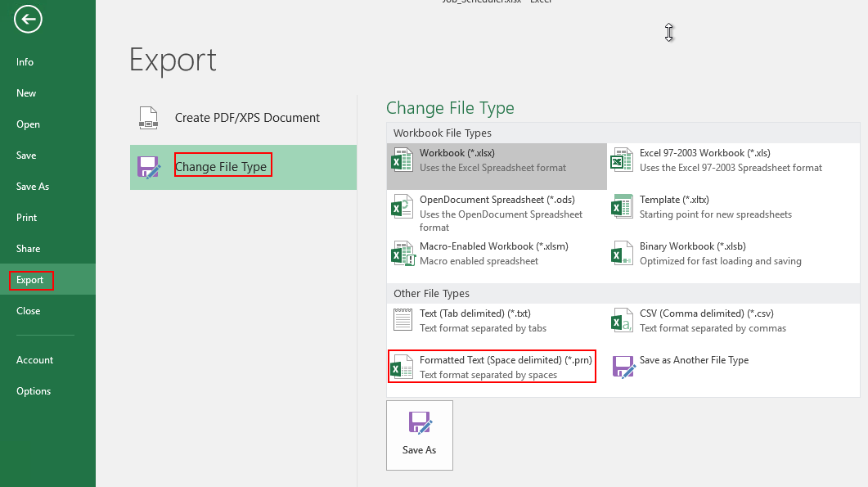Choose the OpenDocument Spreadsheet icon
Viewport: 868px width, 487px height.
tap(403, 206)
